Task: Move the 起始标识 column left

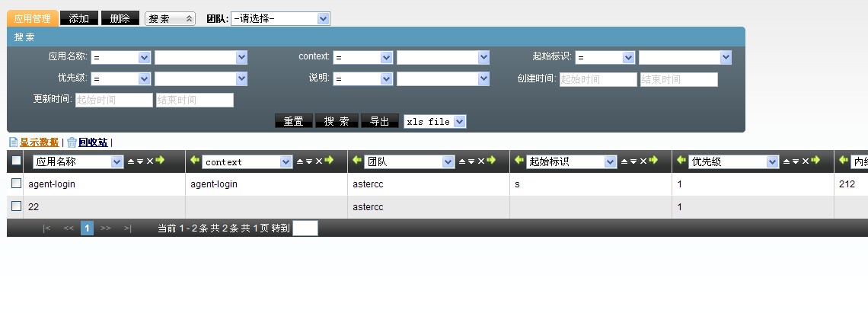Action: 518,161
